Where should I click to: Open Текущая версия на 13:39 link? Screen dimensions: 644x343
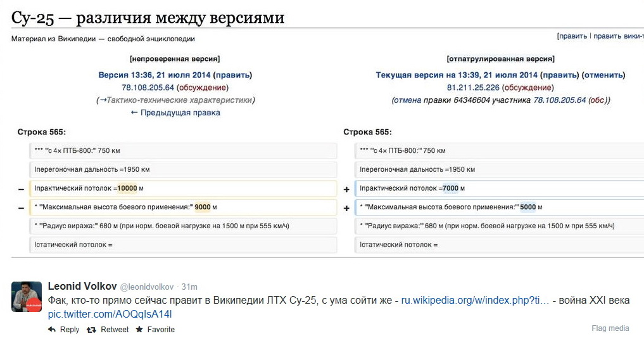457,75
